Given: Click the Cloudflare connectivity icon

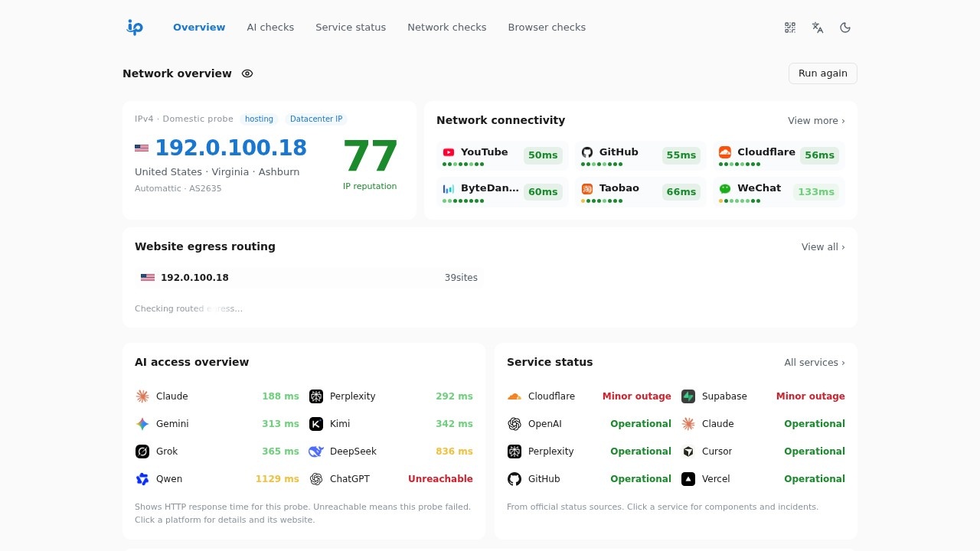Looking at the screenshot, I should click(x=725, y=152).
